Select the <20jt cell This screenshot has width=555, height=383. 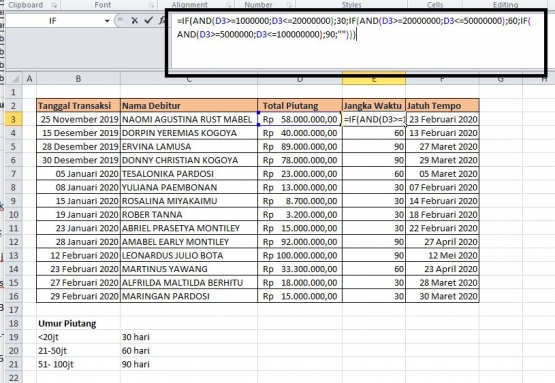78,337
